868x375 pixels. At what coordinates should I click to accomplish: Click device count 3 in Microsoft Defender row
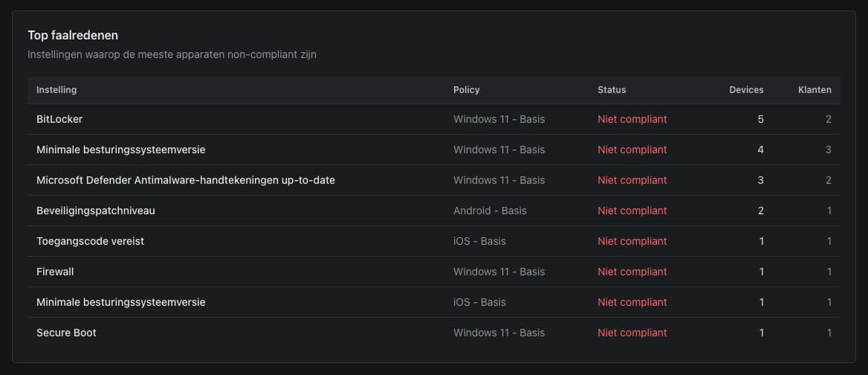[x=760, y=180]
